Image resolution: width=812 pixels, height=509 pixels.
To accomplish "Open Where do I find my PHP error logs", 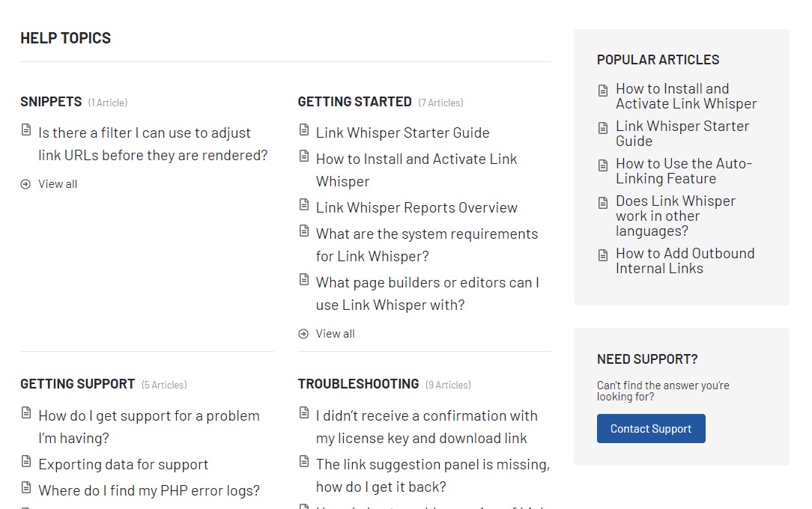I will (x=149, y=490).
